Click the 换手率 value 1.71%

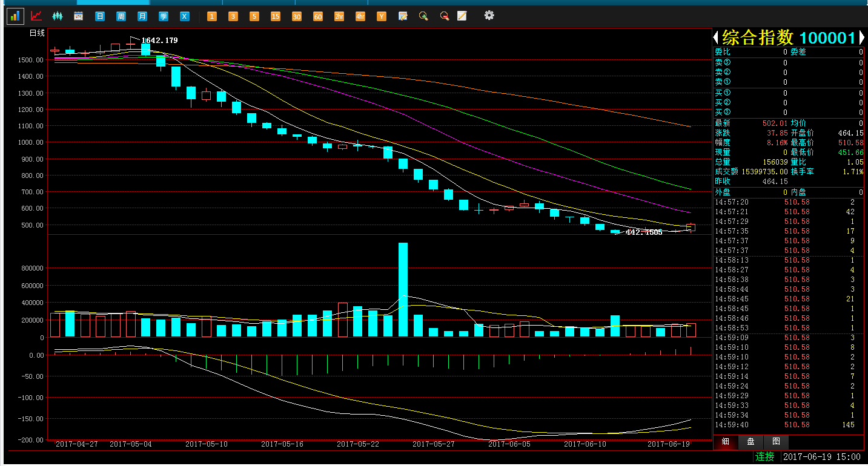point(853,172)
